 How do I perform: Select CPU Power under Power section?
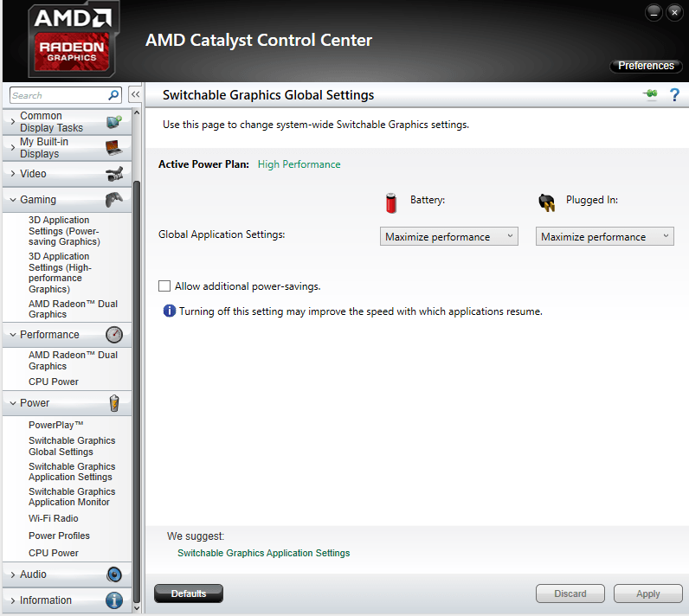point(54,553)
